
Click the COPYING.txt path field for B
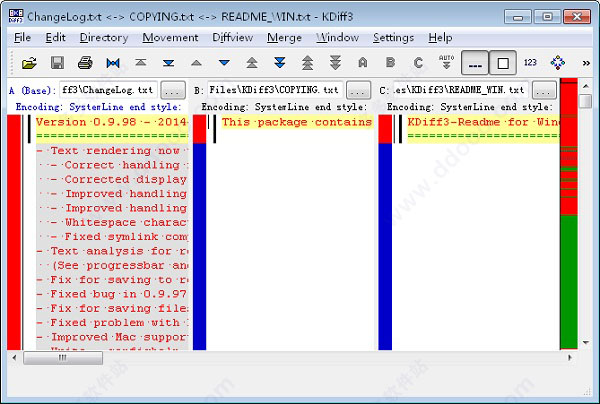[275, 90]
